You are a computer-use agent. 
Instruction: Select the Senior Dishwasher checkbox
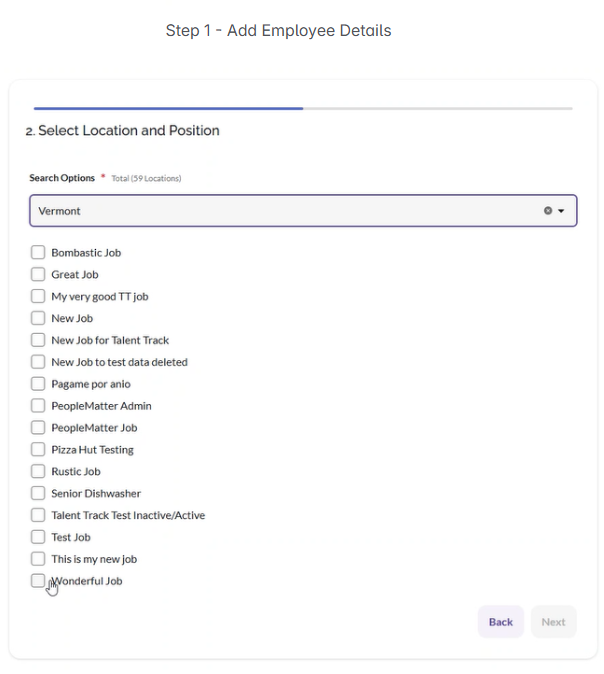(x=38, y=494)
